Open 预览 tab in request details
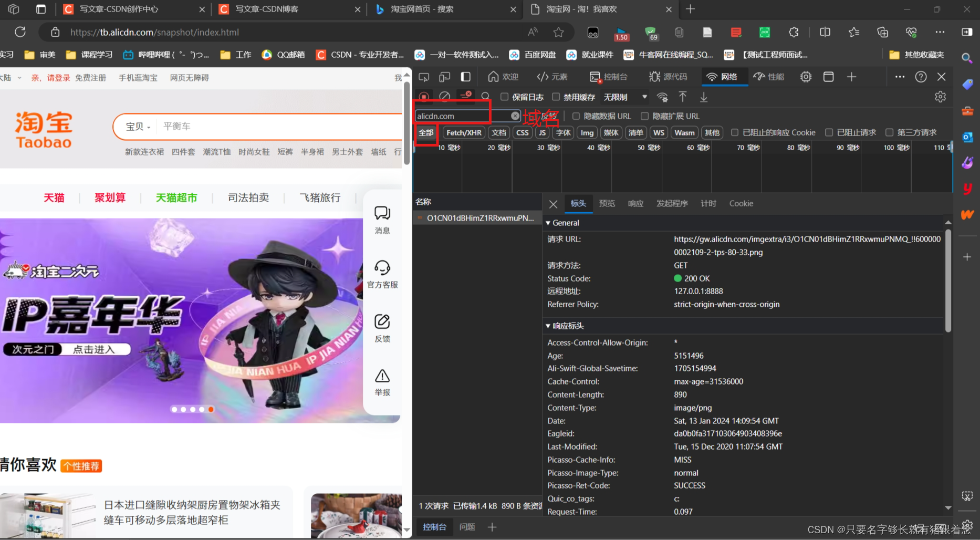Screen dimensions: 980x540 [x=607, y=204]
